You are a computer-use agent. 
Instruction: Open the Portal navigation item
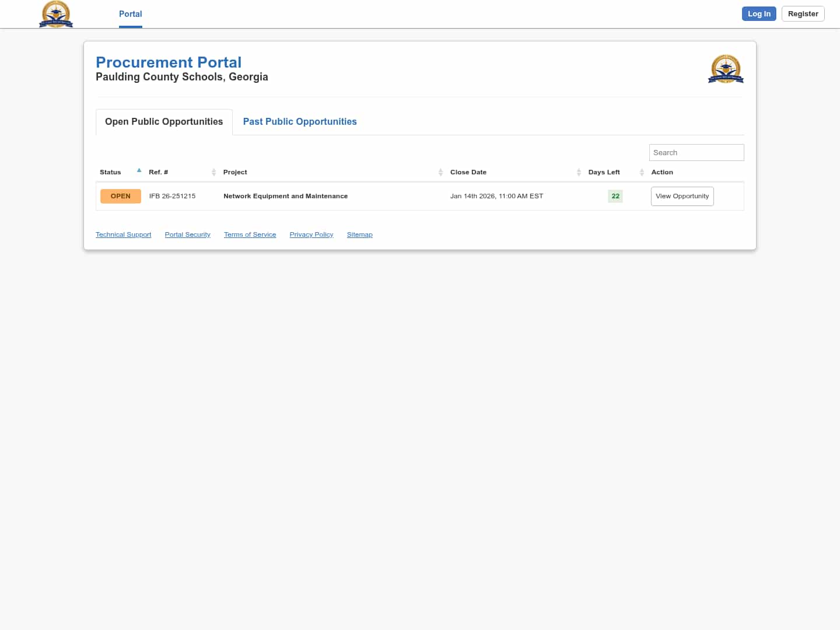click(130, 14)
